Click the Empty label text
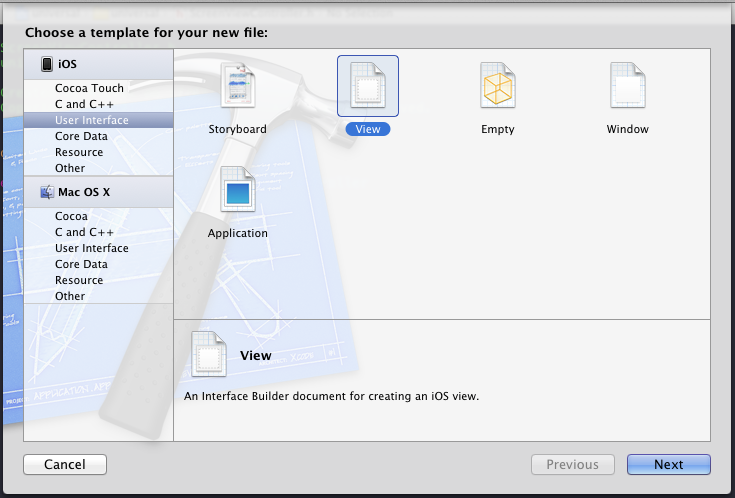This screenshot has width=735, height=498. (x=498, y=129)
